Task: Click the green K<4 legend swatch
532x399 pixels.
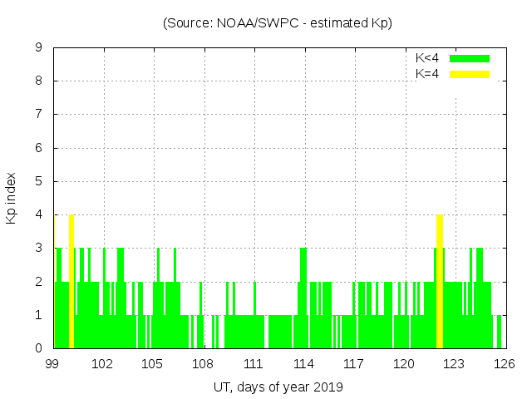Action: pos(470,58)
